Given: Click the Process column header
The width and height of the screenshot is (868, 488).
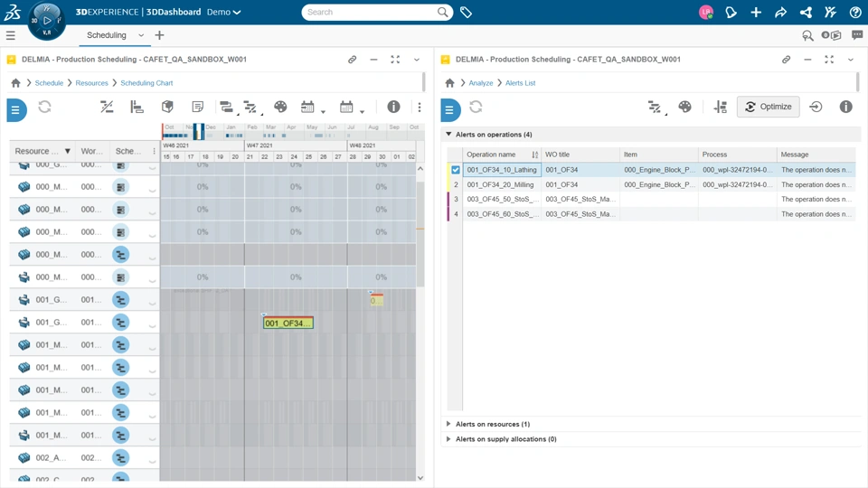Looking at the screenshot, I should coord(737,155).
